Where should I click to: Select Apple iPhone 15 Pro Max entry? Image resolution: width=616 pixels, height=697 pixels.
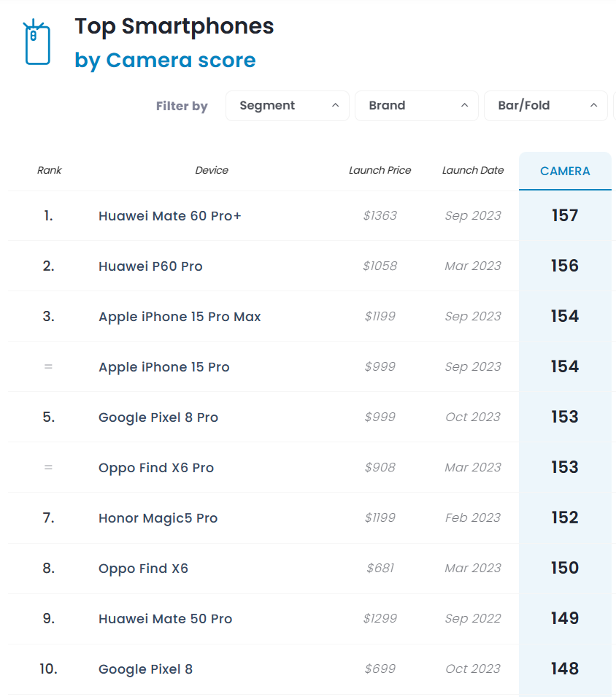click(x=180, y=317)
